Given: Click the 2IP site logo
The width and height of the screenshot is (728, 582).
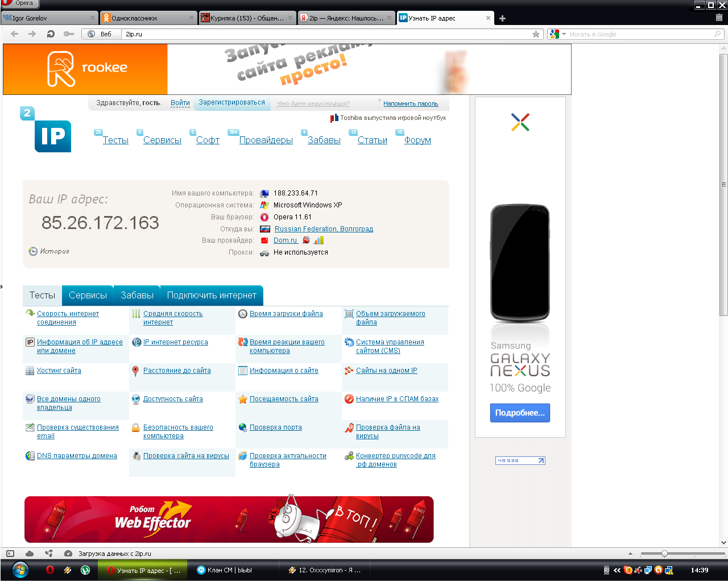Looking at the screenshot, I should tap(46, 130).
